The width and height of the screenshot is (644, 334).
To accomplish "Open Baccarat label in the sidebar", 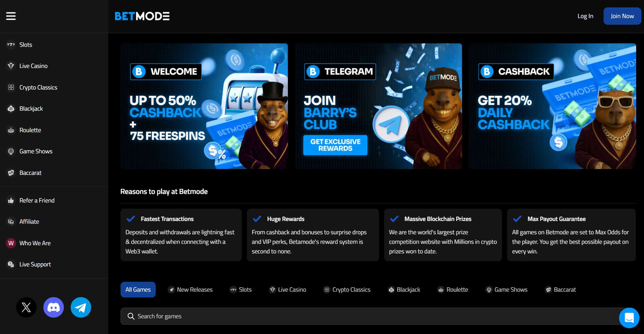I will (30, 173).
